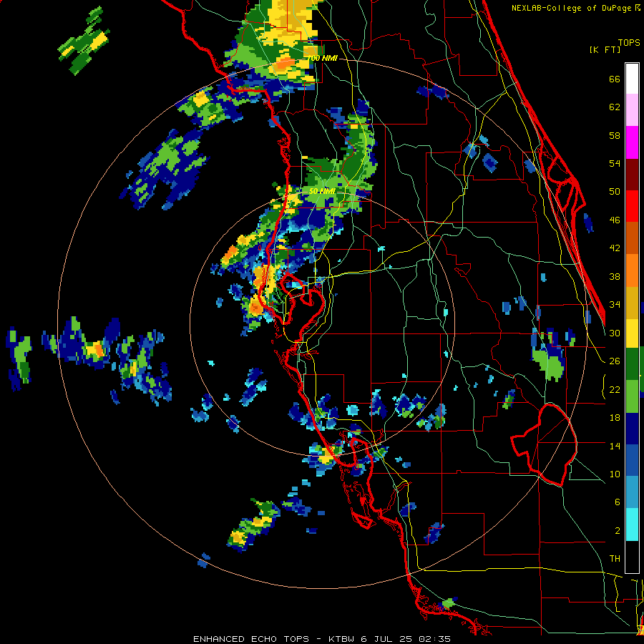Select the light orange legend swatch
The width and height of the screenshot is (644, 644).
click(632, 270)
